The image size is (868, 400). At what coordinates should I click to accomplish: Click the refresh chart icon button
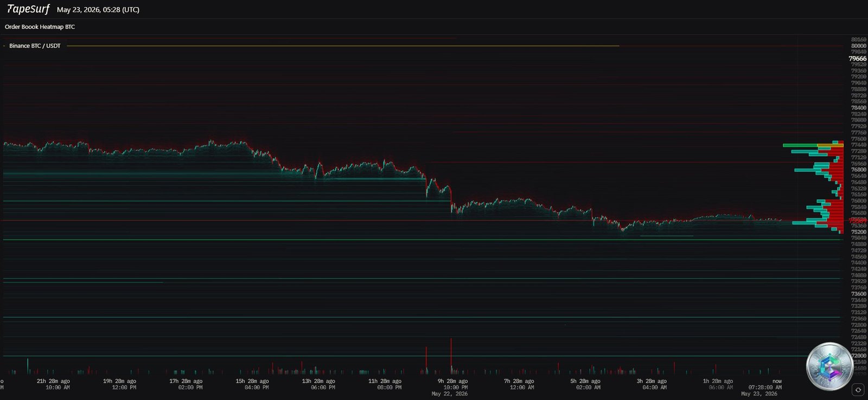pyautogui.click(x=858, y=390)
